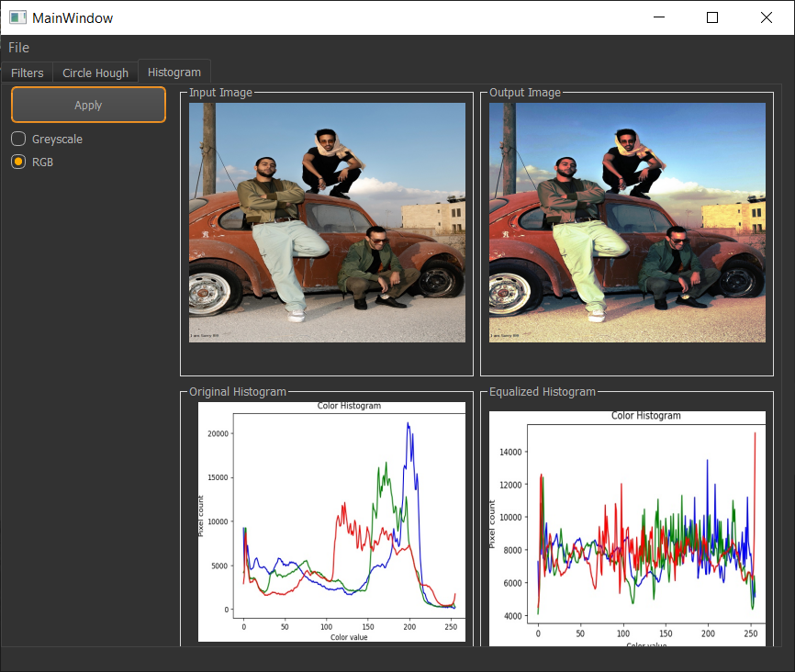Select the Histogram tab
The height and width of the screenshot is (672, 795).
tap(174, 71)
